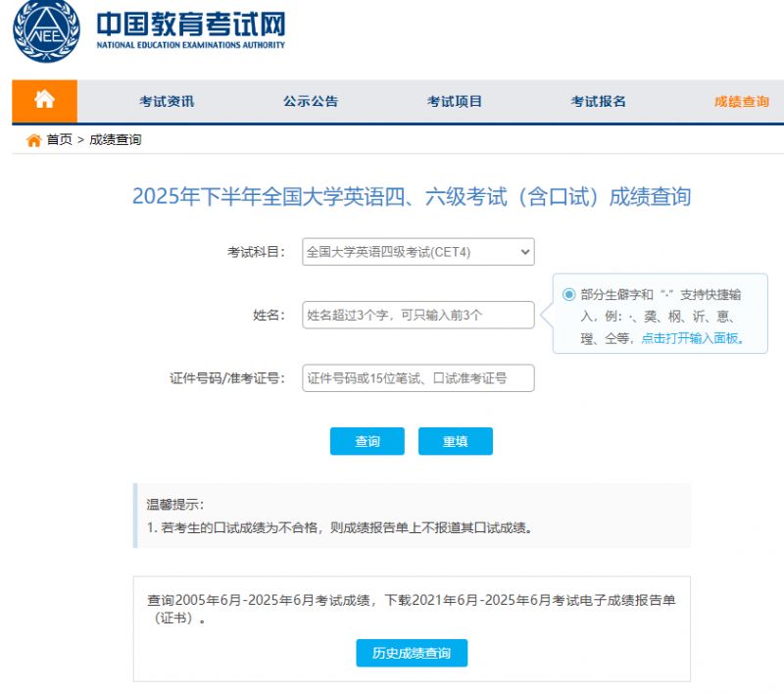Select the 考试项目 navigation item
The height and width of the screenshot is (693, 784).
pos(454,101)
